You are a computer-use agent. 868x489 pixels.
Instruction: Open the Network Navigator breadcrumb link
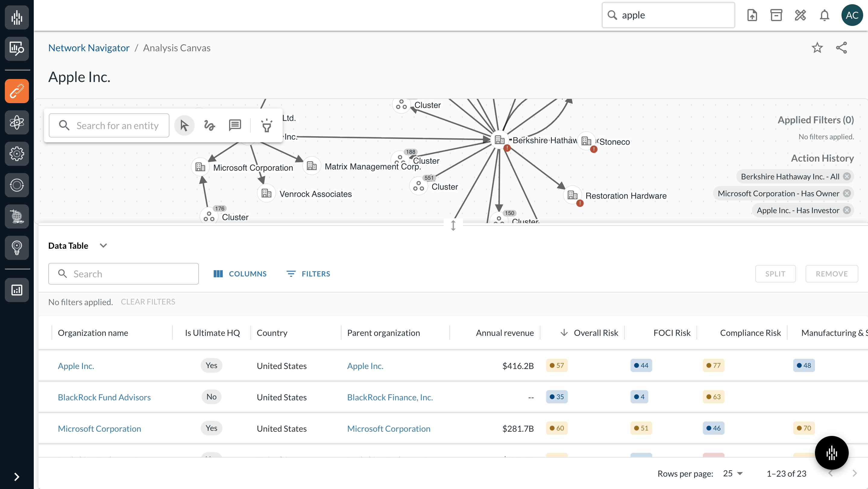click(89, 48)
